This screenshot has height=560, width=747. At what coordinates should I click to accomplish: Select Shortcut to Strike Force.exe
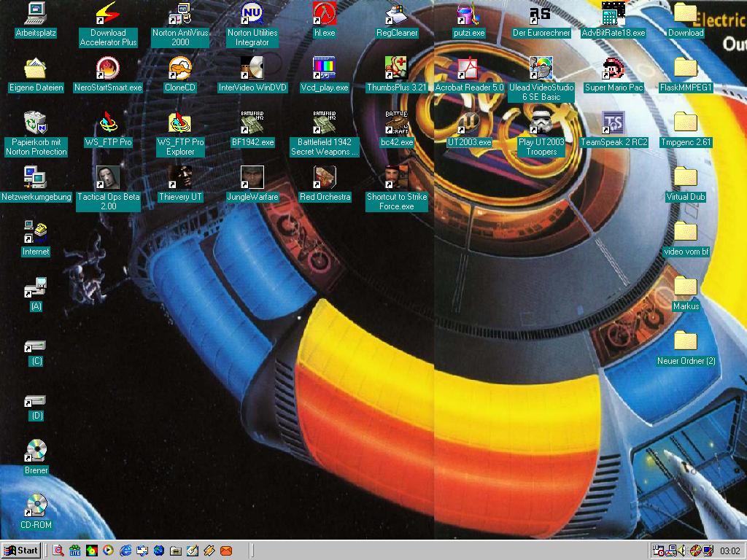click(x=397, y=188)
